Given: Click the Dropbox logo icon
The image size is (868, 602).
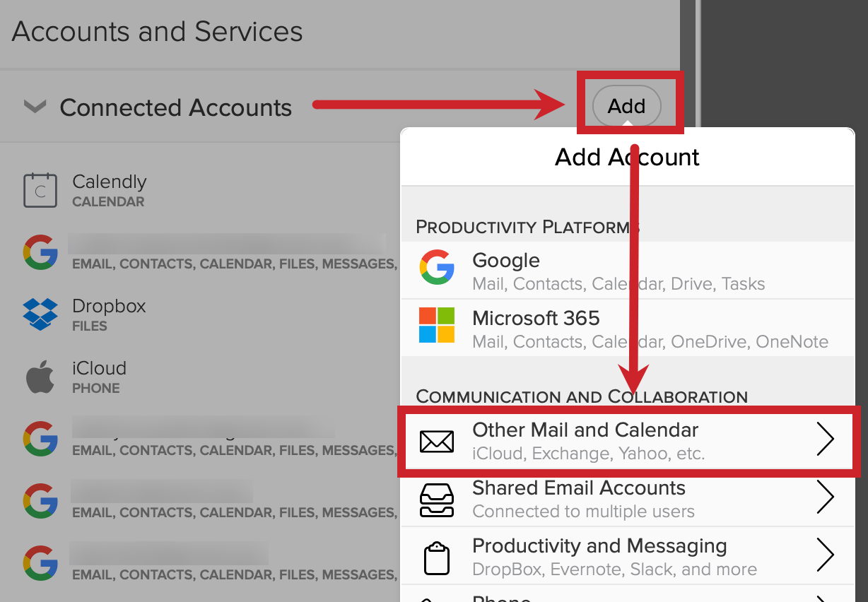Looking at the screenshot, I should [x=40, y=314].
